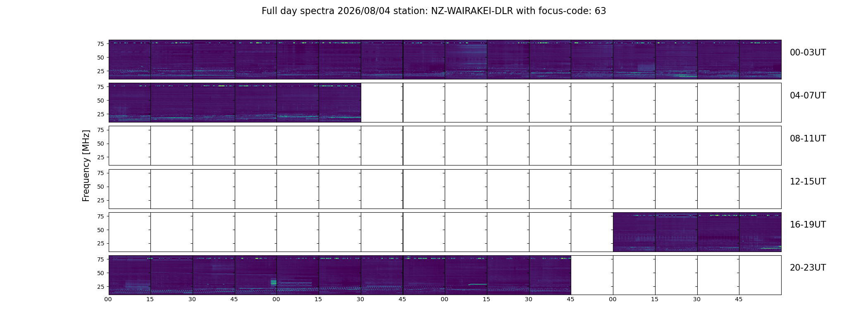
Task: Click the leftmost 00 time tick label
Action: point(108,299)
